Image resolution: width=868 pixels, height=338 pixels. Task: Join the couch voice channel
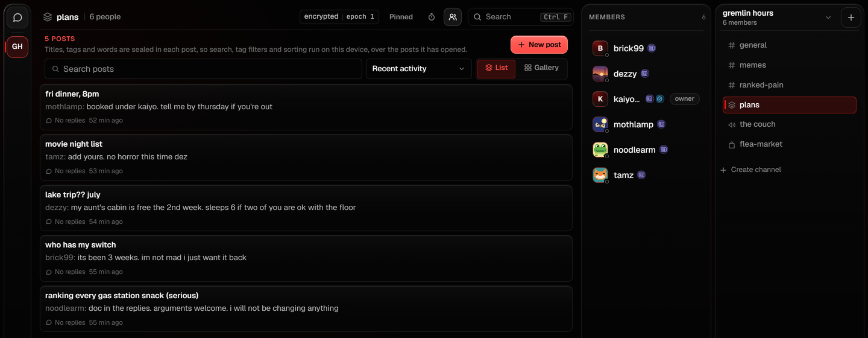[x=790, y=124]
